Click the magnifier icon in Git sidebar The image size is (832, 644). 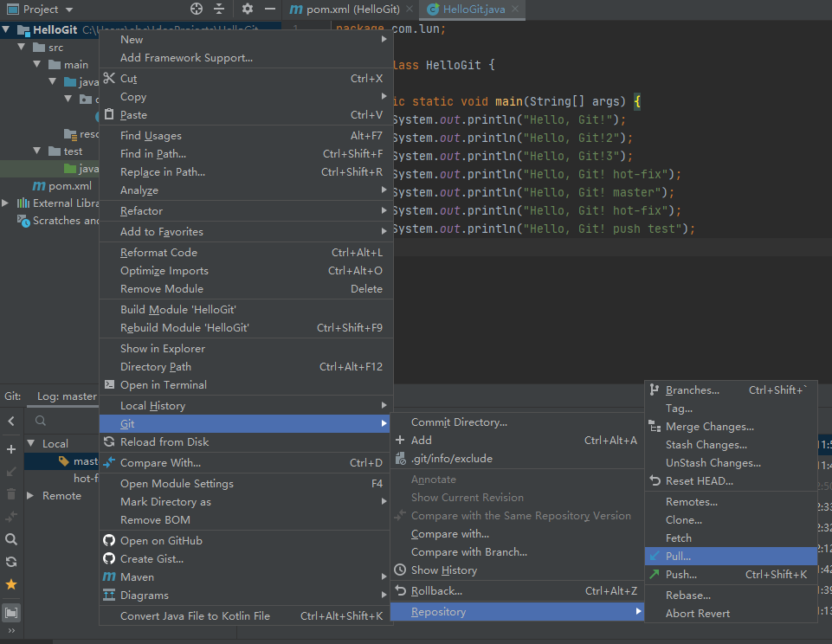coord(11,539)
